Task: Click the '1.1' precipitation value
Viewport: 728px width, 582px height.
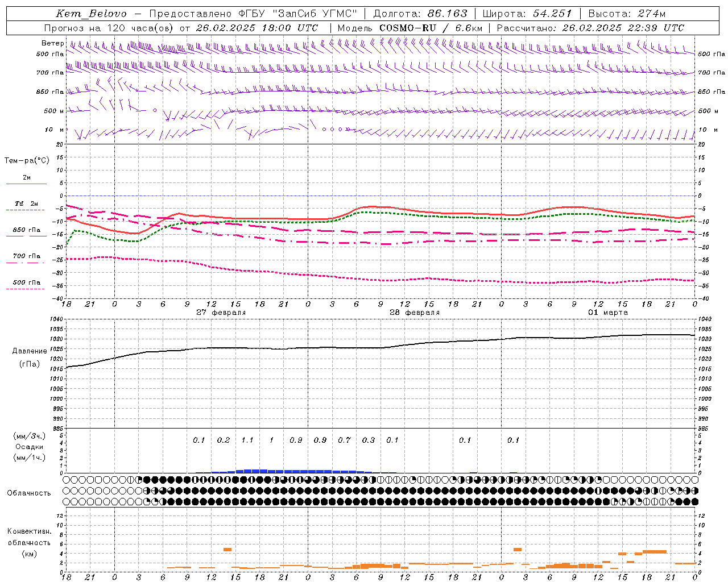Action: click(247, 440)
